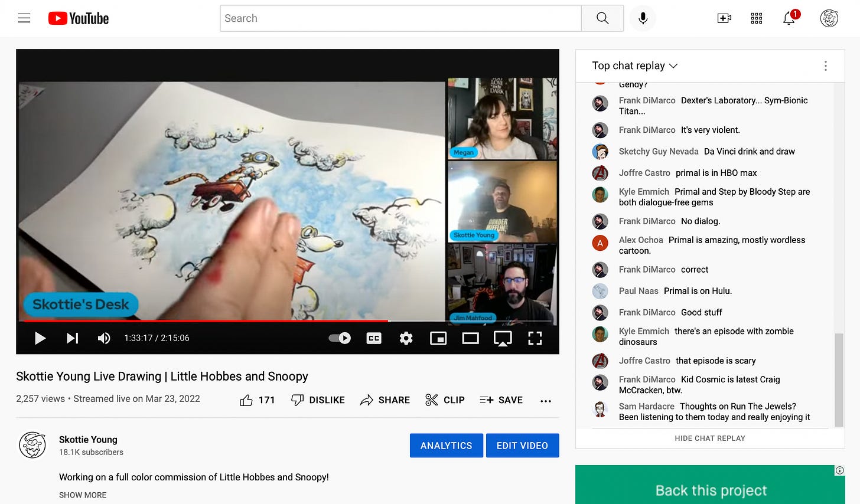
Task: Open the Create video icon
Action: click(724, 18)
